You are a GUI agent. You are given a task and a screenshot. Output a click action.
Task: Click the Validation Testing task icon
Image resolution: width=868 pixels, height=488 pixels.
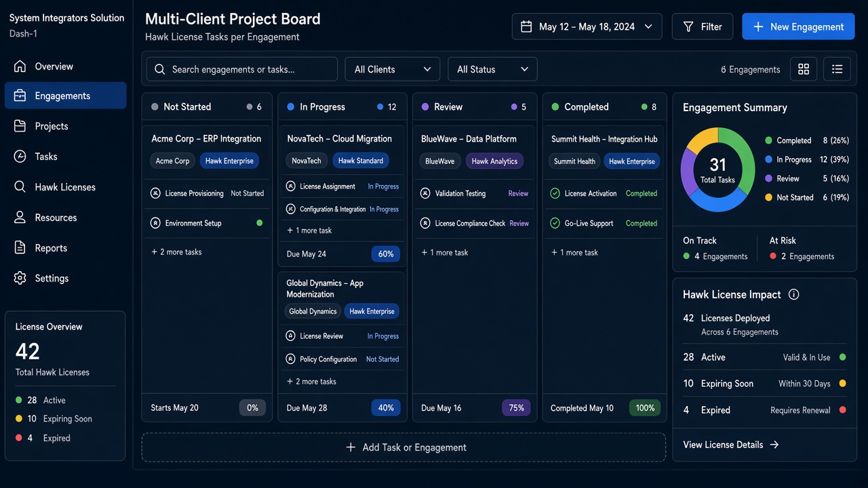click(x=425, y=193)
